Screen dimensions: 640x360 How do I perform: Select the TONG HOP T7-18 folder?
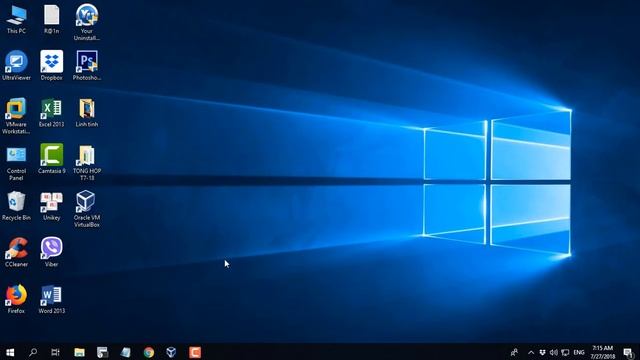[x=87, y=162]
